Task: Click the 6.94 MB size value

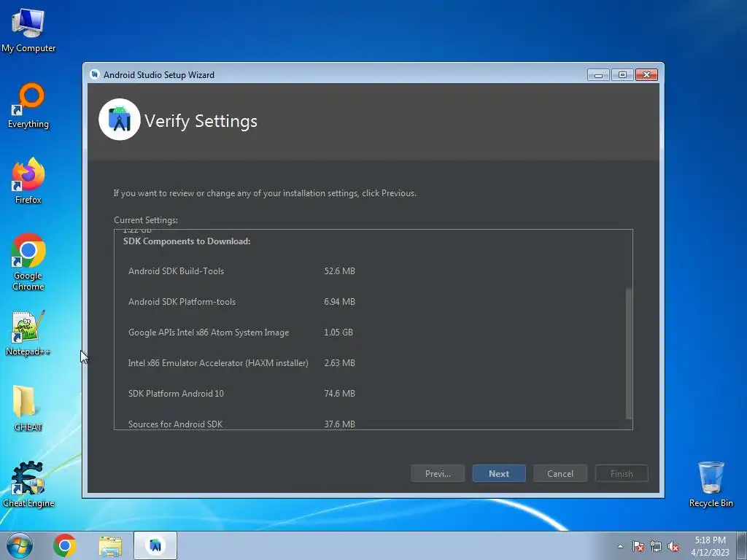Action: tap(340, 301)
